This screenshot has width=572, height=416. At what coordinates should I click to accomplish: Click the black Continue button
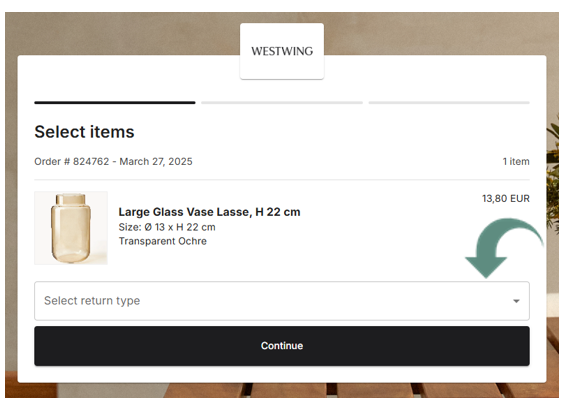282,346
